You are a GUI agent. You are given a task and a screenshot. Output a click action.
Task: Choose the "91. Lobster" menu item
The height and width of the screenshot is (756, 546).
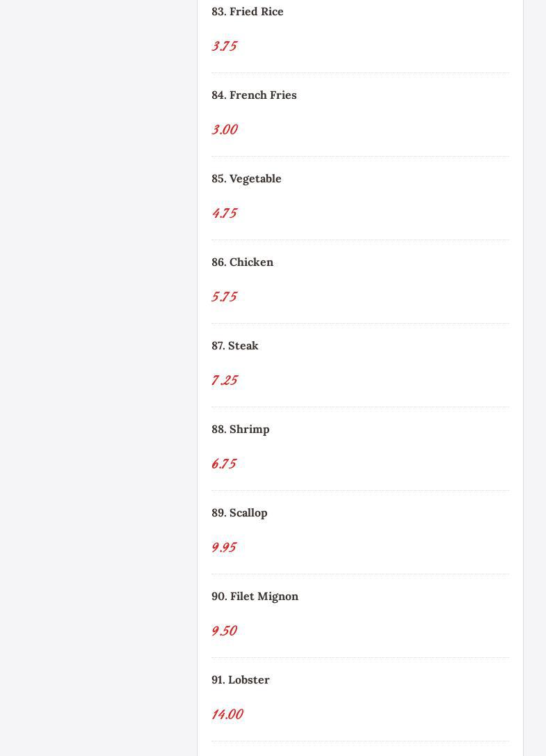click(x=240, y=680)
